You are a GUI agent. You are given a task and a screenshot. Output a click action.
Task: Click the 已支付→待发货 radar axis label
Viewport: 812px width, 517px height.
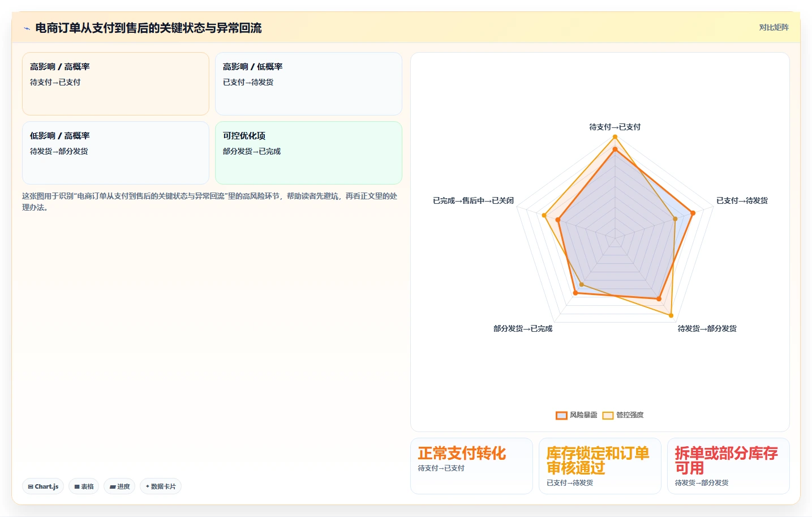point(742,200)
